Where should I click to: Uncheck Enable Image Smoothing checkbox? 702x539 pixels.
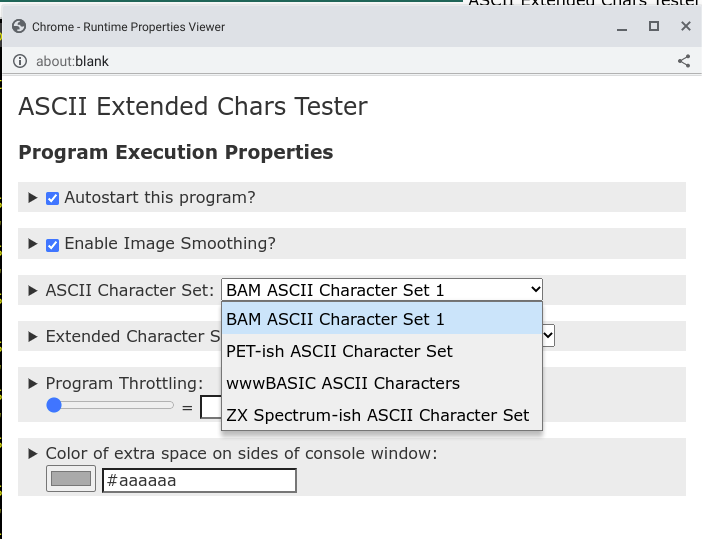click(52, 244)
